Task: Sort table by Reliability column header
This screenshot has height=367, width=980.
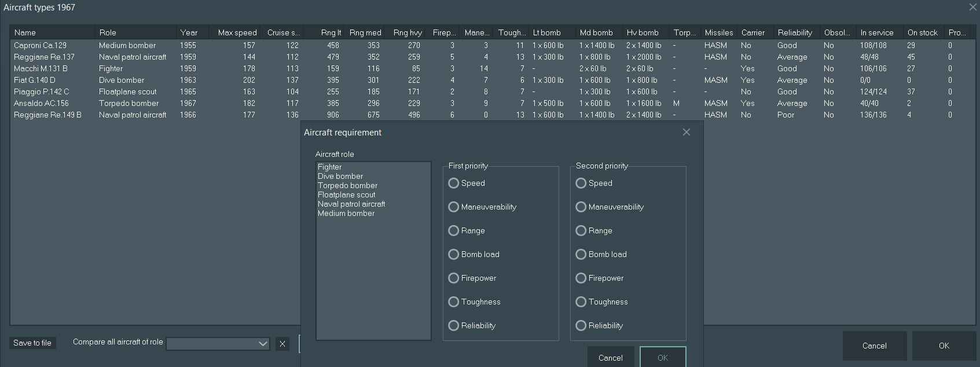Action: pos(797,32)
